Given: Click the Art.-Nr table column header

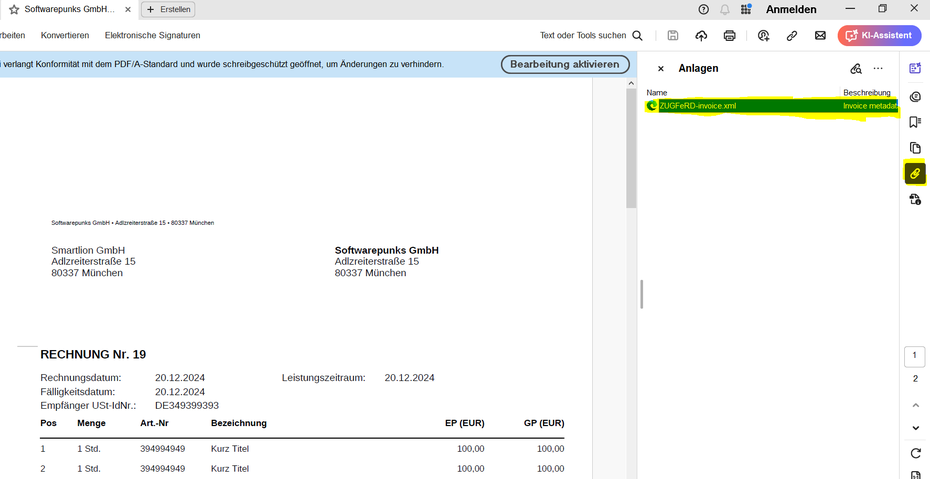Looking at the screenshot, I should [x=155, y=423].
